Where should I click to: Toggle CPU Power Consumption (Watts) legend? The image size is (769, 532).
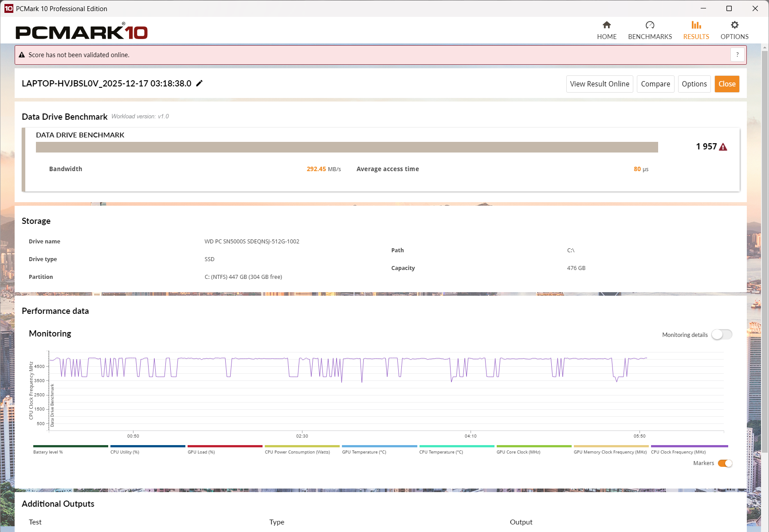coord(302,450)
